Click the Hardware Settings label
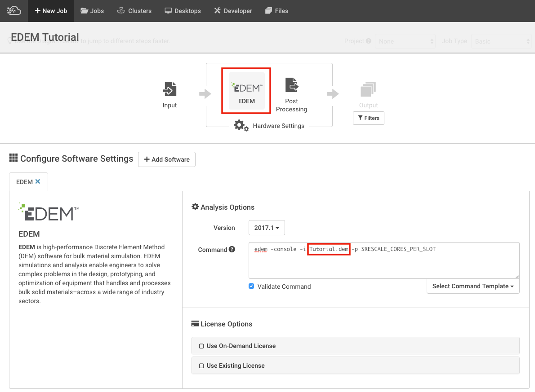 coord(278,126)
